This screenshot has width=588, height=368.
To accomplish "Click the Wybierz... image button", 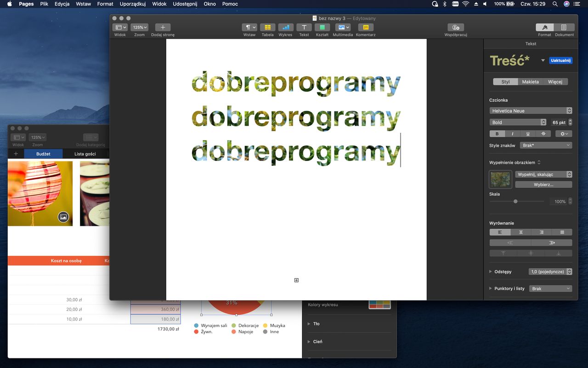I will [x=543, y=184].
